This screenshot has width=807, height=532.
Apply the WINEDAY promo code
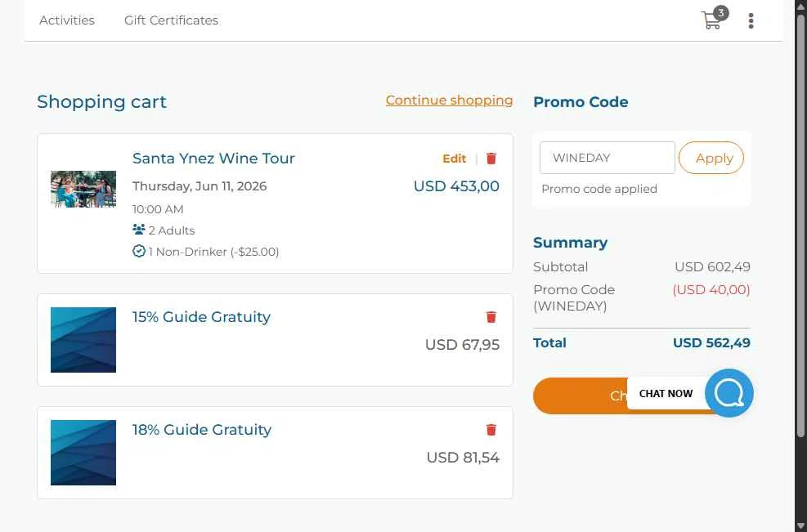tap(711, 158)
